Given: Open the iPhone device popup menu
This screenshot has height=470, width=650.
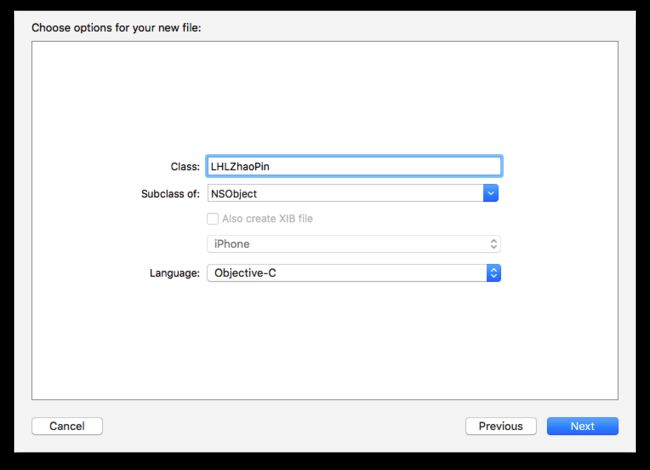Looking at the screenshot, I should coord(354,244).
